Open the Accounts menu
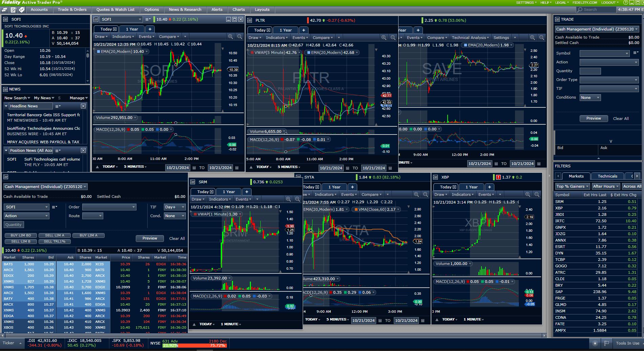 39,9
